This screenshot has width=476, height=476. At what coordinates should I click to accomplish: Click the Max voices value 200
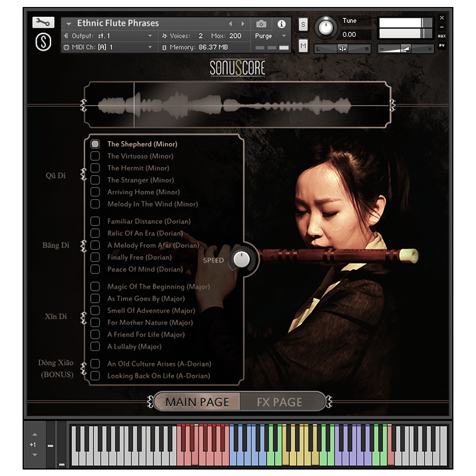pos(235,36)
